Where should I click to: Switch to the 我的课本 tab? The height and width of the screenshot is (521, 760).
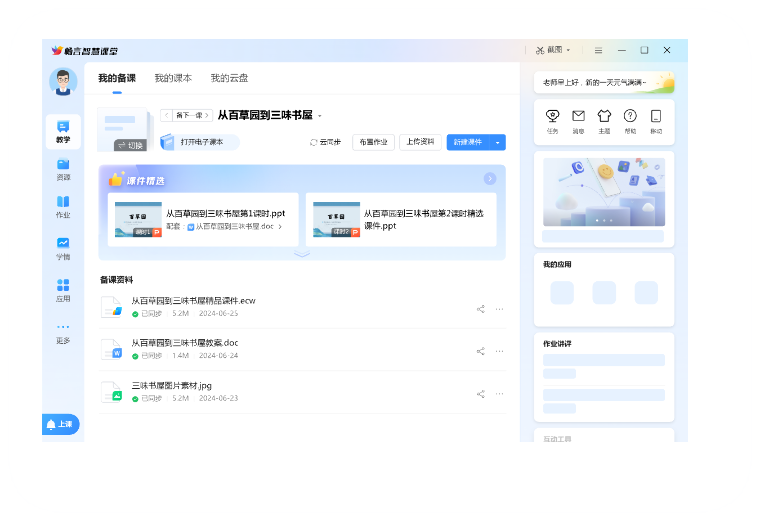pyautogui.click(x=173, y=78)
